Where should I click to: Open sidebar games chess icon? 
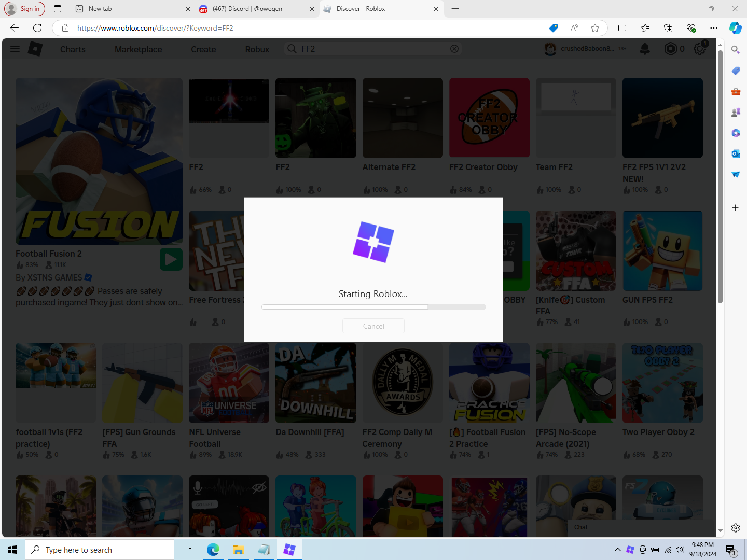pos(736,112)
